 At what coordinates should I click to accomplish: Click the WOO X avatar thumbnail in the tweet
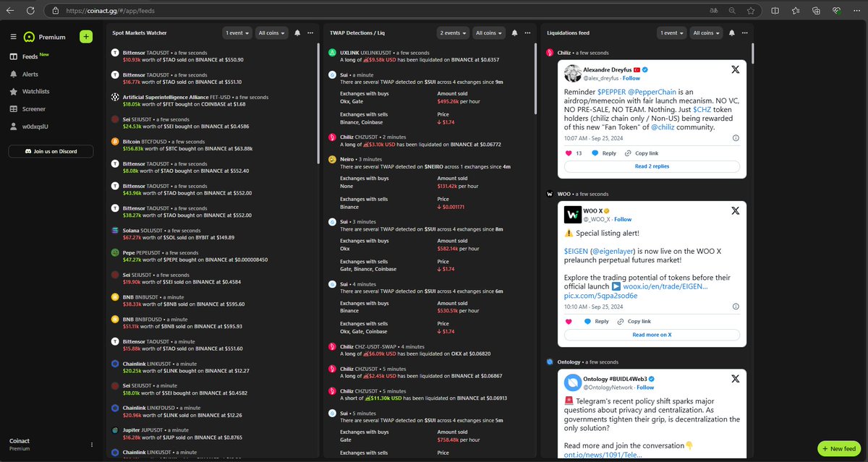(574, 215)
